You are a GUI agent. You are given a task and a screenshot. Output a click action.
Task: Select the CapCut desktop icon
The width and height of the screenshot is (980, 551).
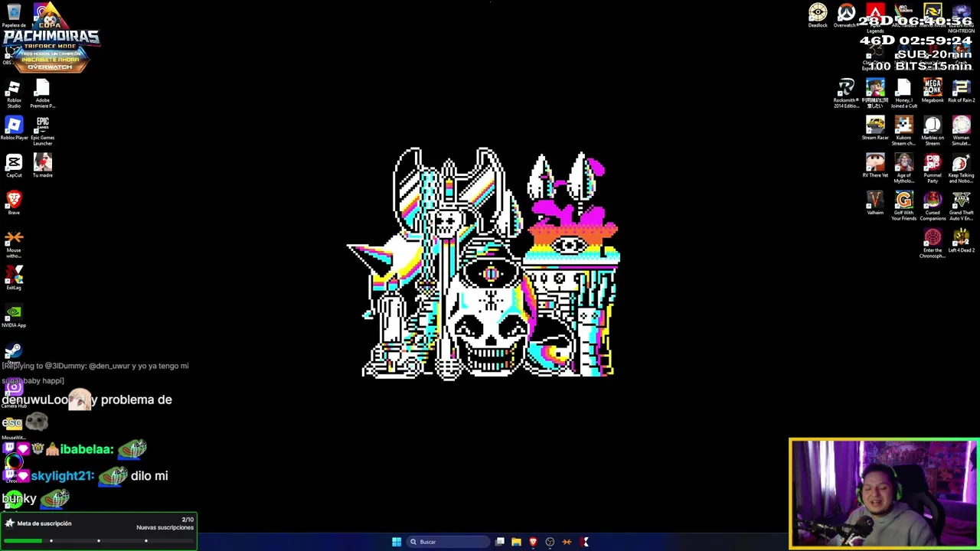pyautogui.click(x=14, y=166)
